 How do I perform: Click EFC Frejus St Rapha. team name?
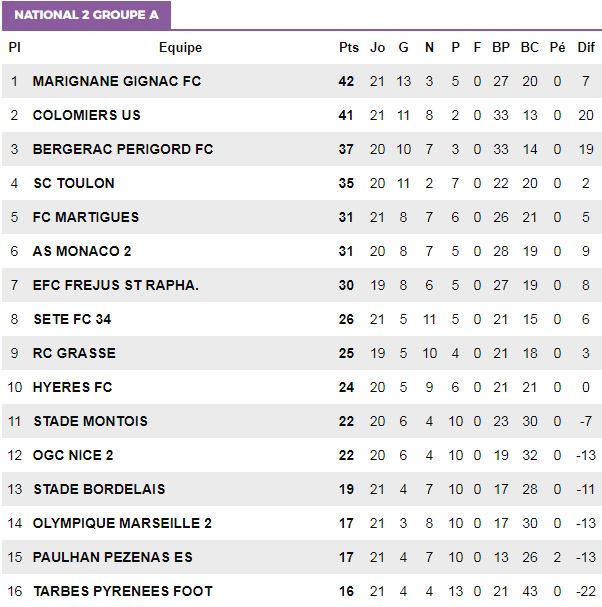[x=116, y=285]
